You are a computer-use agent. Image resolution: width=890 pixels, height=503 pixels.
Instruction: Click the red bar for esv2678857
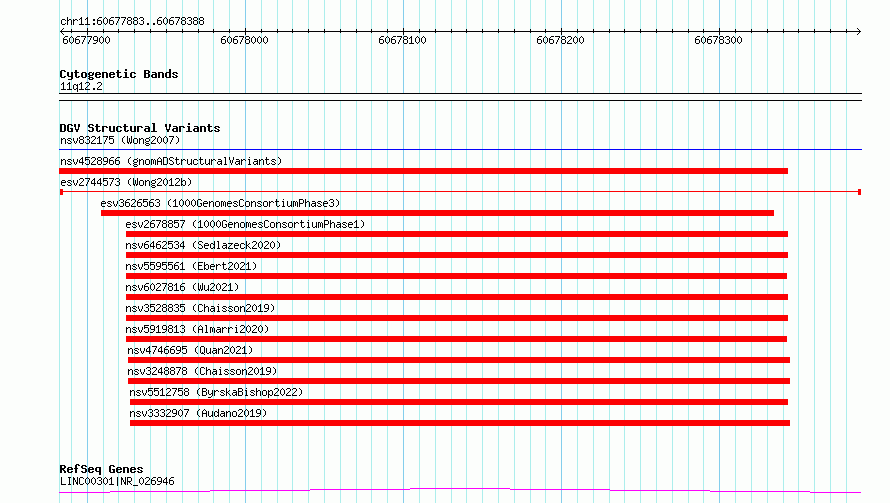coord(457,234)
